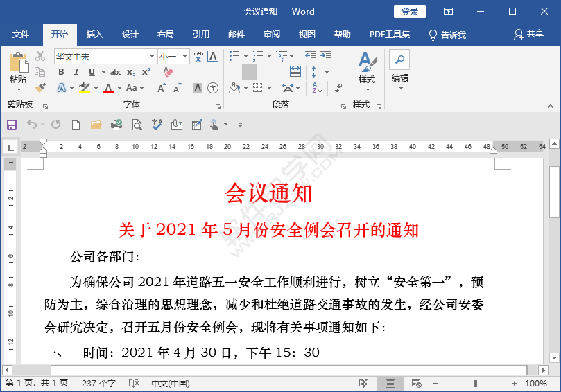Click the 登录 sign-in button

pyautogui.click(x=410, y=12)
